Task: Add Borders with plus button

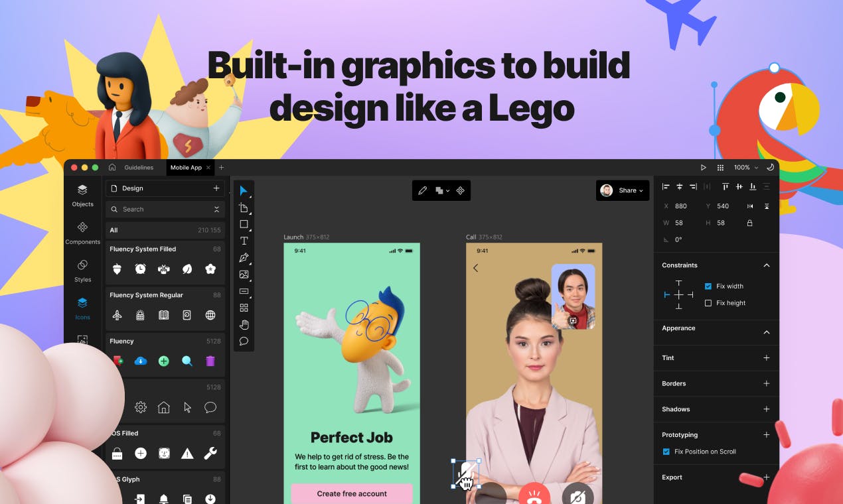Action: tap(767, 383)
